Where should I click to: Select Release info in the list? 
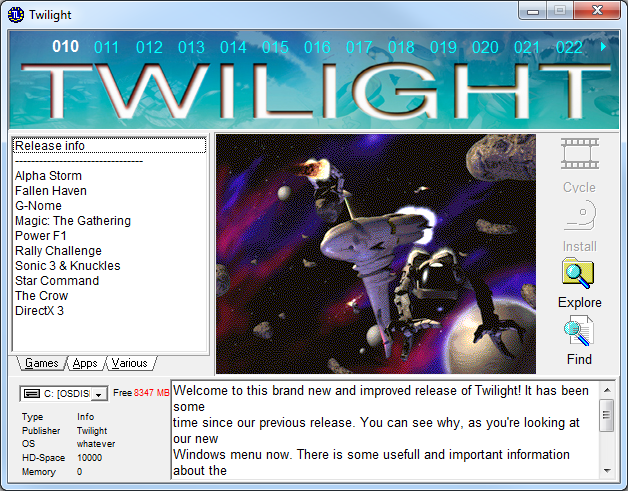coord(109,146)
